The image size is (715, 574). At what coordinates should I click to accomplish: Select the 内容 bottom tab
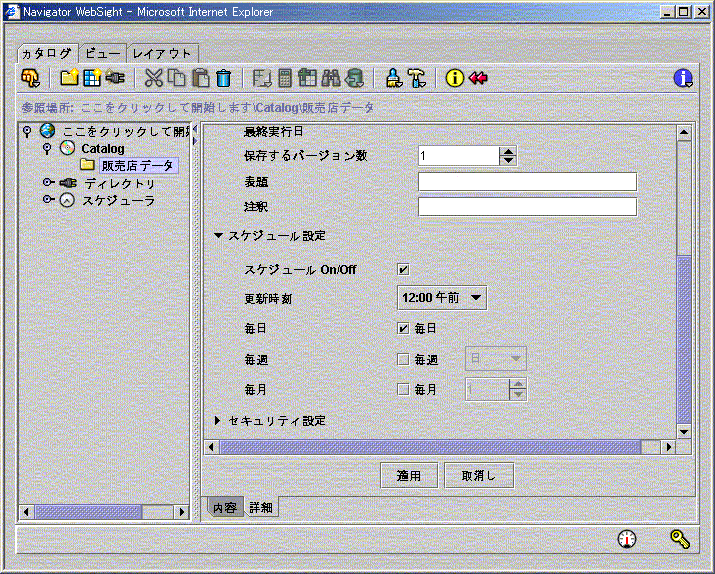pyautogui.click(x=225, y=507)
